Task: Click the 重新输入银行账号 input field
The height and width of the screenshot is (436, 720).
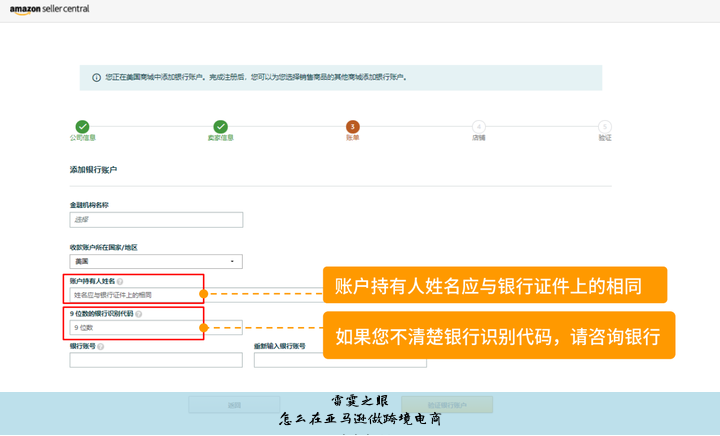Action: [x=340, y=360]
